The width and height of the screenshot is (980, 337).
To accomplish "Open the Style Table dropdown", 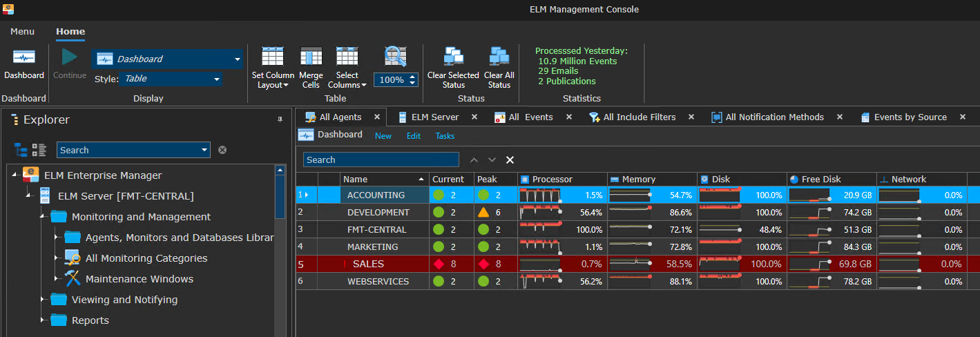I will [217, 79].
